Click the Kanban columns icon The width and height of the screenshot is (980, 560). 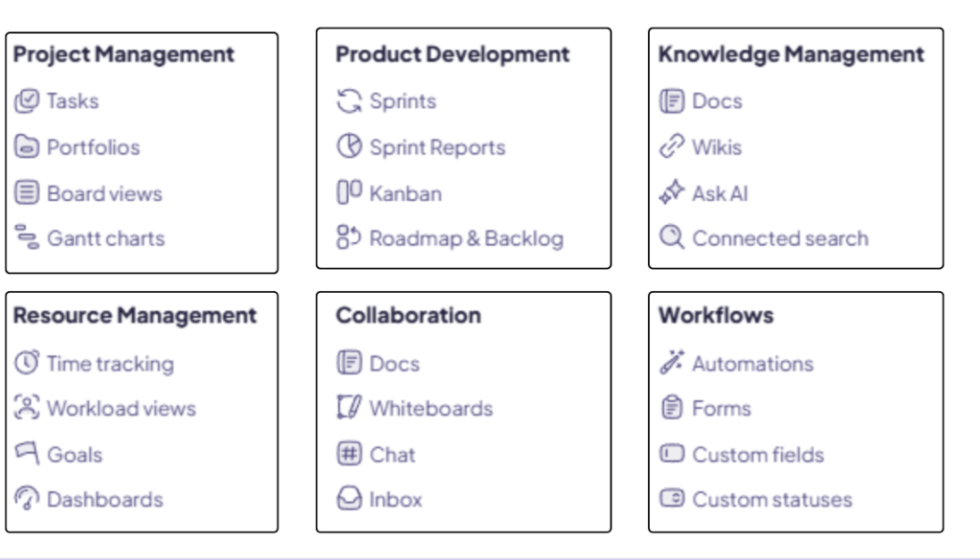348,191
